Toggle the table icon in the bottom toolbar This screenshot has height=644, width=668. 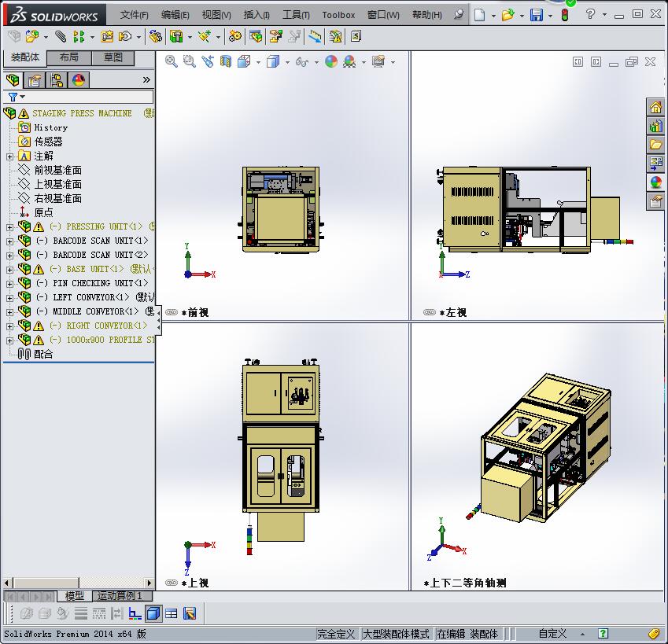172,613
